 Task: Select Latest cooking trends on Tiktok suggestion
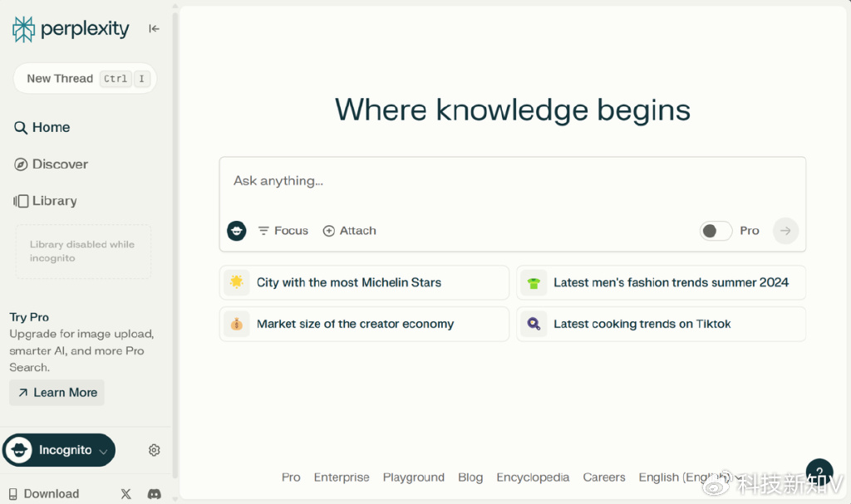tap(661, 324)
